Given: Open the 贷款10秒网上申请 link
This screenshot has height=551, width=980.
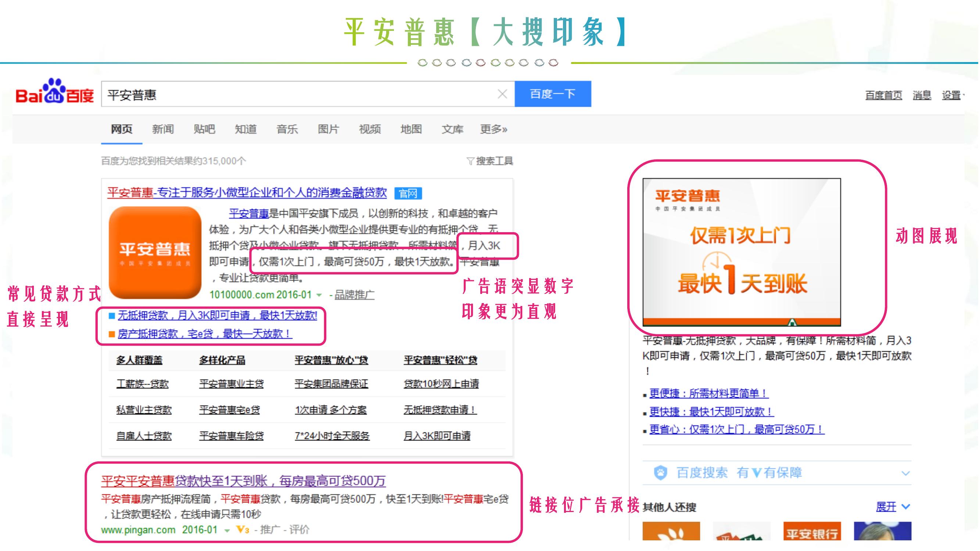Looking at the screenshot, I should (x=441, y=384).
